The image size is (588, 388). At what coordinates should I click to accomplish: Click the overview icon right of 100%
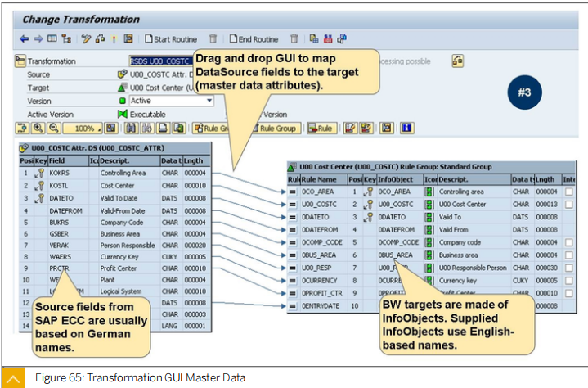pyautogui.click(x=111, y=129)
